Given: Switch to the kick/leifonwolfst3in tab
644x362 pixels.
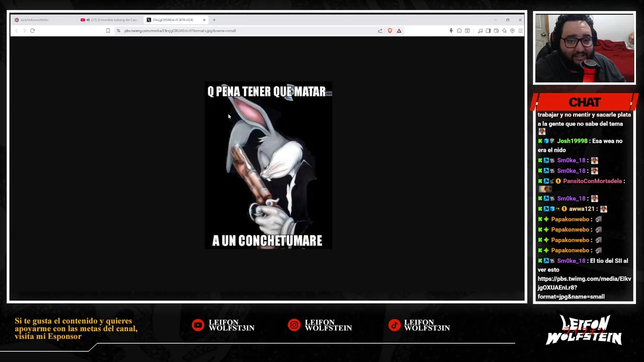Looking at the screenshot, I should pyautogui.click(x=44, y=20).
